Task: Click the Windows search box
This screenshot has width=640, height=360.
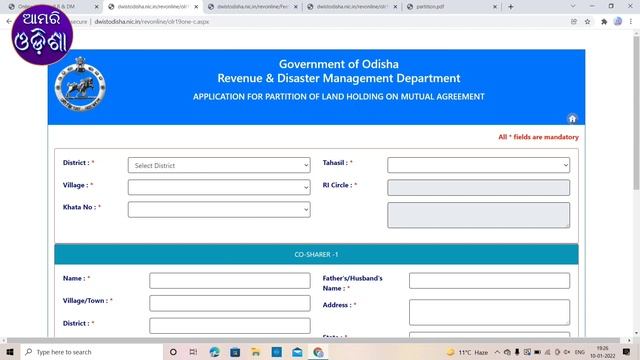Action: pyautogui.click(x=92, y=352)
